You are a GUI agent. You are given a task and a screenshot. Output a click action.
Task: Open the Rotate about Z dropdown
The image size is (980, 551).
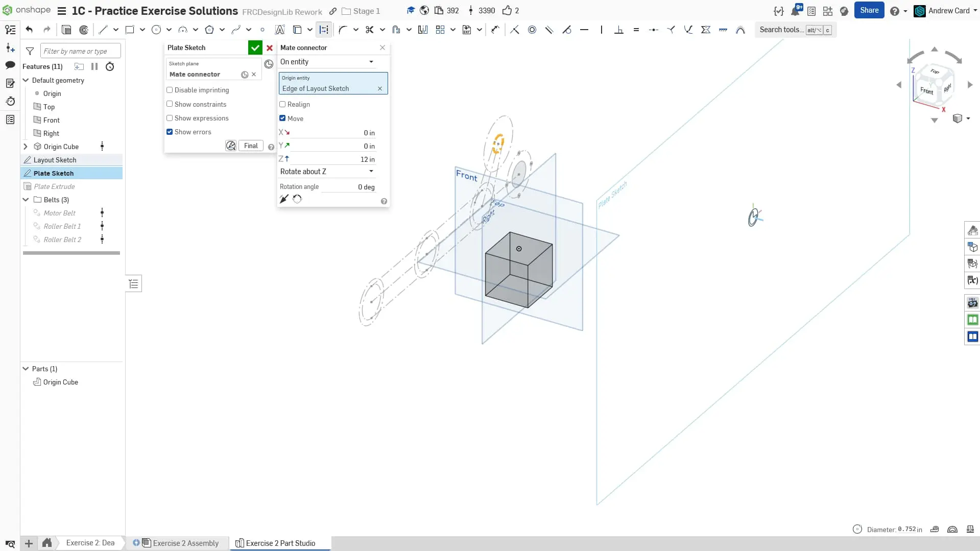[327, 172]
